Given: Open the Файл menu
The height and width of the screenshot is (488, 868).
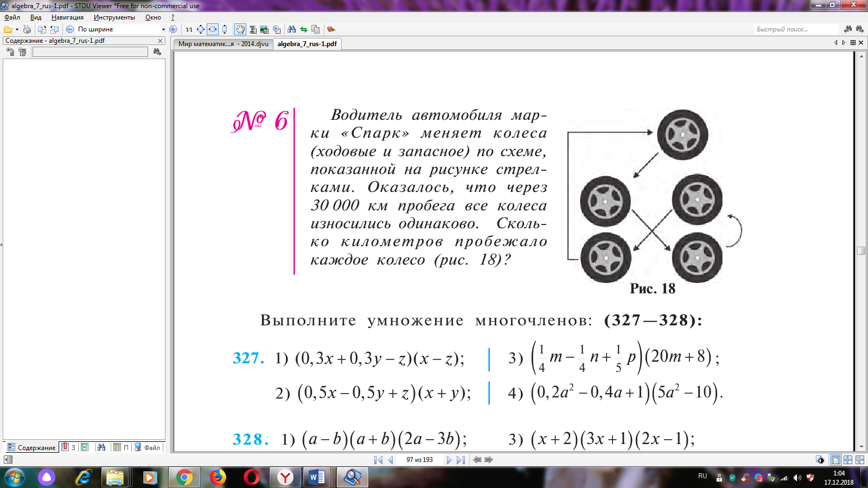Looking at the screenshot, I should point(12,17).
